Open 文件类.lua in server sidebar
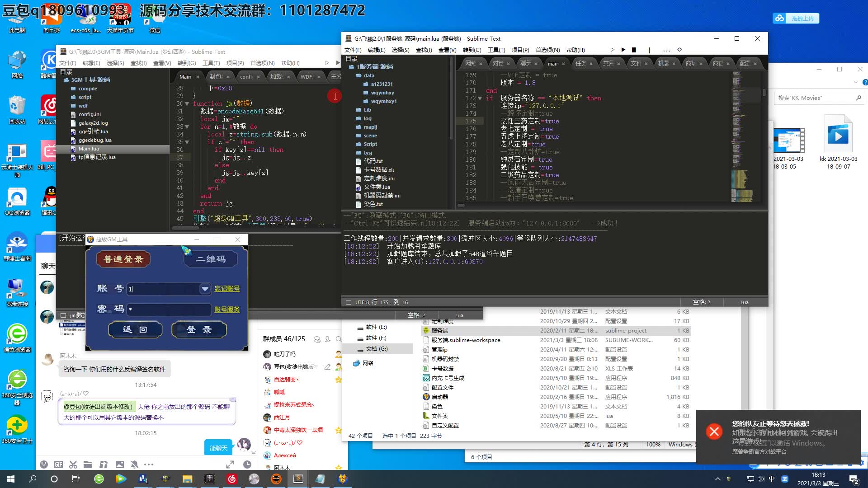 coord(377,187)
